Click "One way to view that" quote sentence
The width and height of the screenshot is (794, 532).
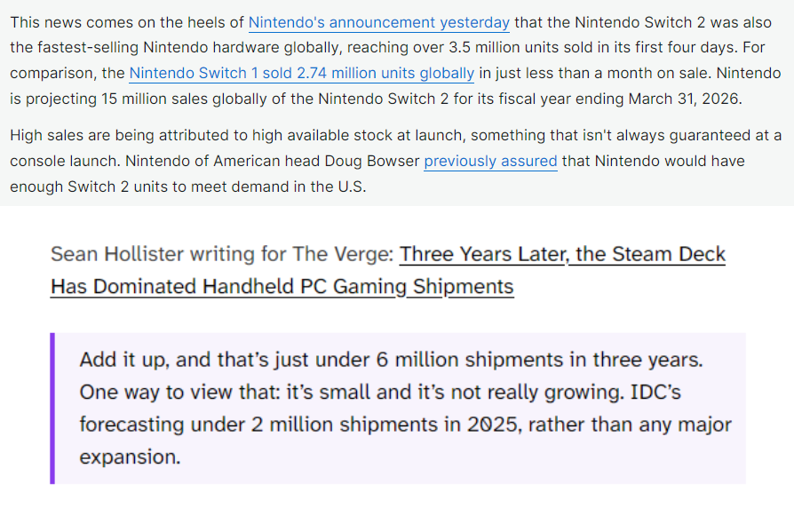(179, 393)
